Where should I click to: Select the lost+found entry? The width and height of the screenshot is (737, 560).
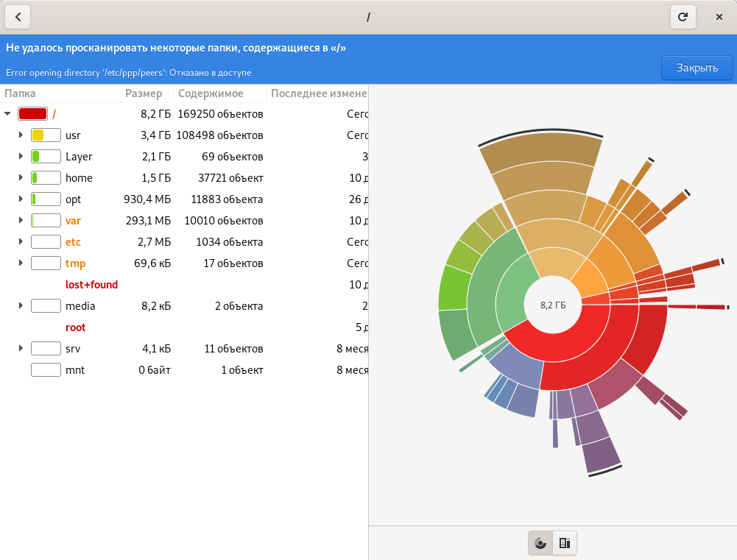pos(91,285)
